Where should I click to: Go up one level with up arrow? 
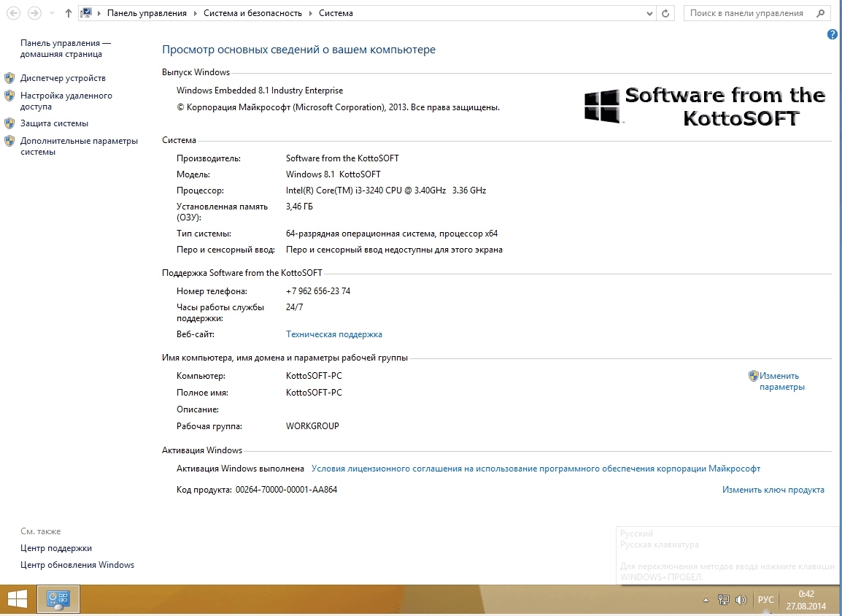pyautogui.click(x=68, y=13)
